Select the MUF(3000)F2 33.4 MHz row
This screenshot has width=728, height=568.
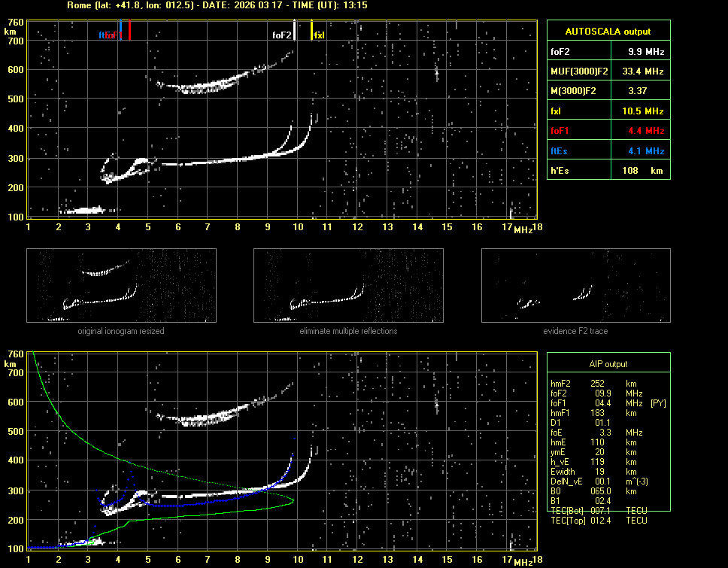(608, 71)
